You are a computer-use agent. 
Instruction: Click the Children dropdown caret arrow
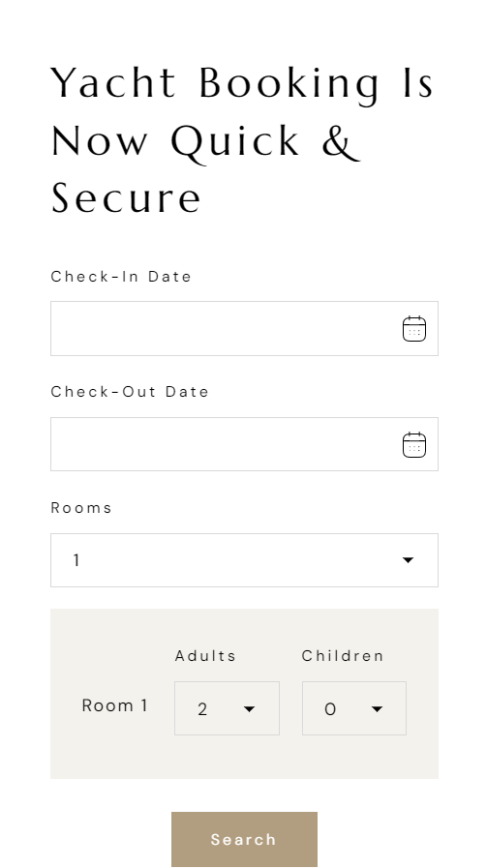(377, 709)
